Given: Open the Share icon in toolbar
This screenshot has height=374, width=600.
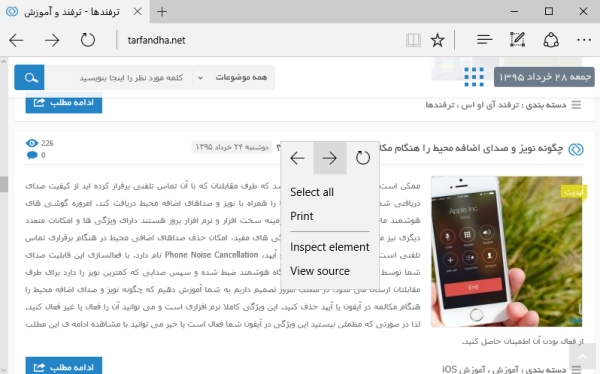Looking at the screenshot, I should (x=551, y=40).
